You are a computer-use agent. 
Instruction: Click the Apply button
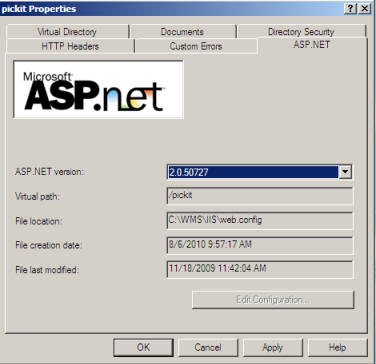tap(273, 348)
